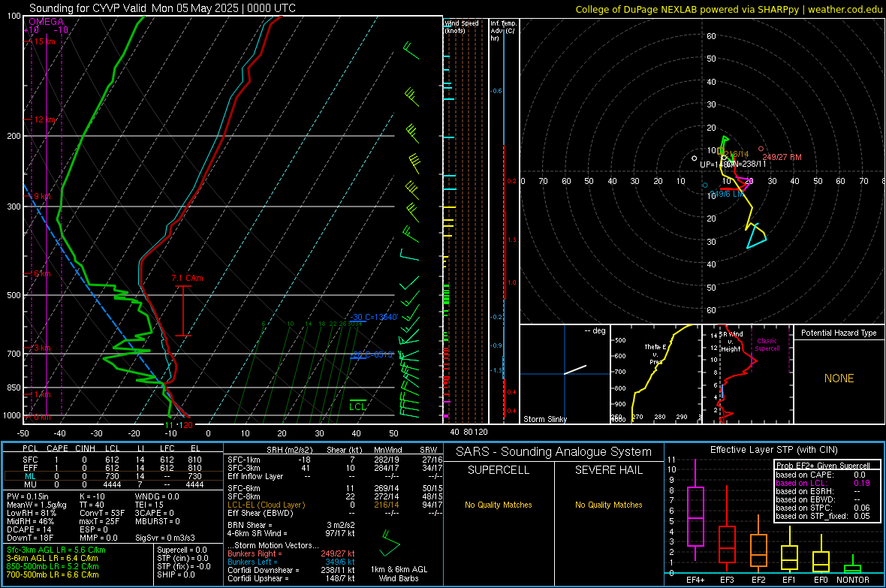Click the '1km & 6km AGL Wind Barbs' caption
This screenshot has width=886, height=588.
399,574
